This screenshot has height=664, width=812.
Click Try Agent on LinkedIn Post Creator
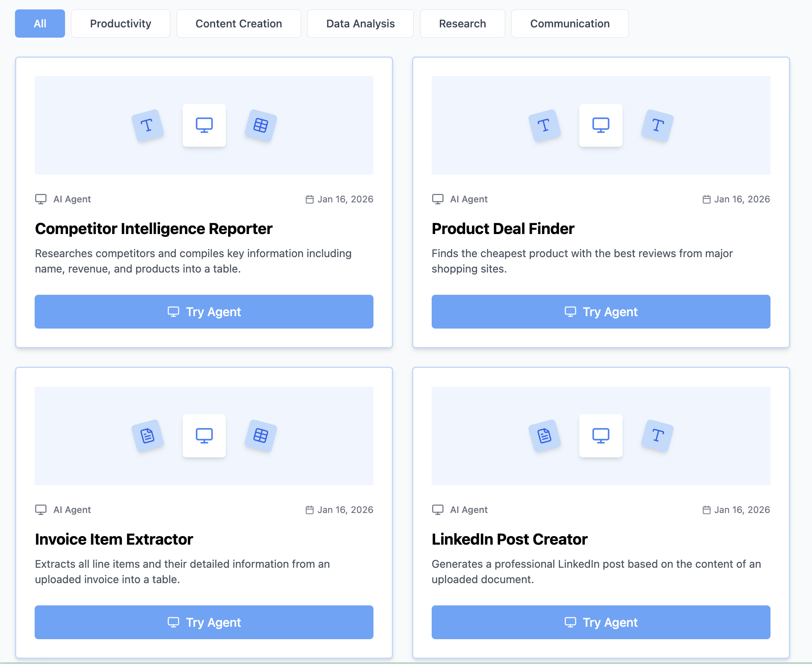click(x=601, y=622)
